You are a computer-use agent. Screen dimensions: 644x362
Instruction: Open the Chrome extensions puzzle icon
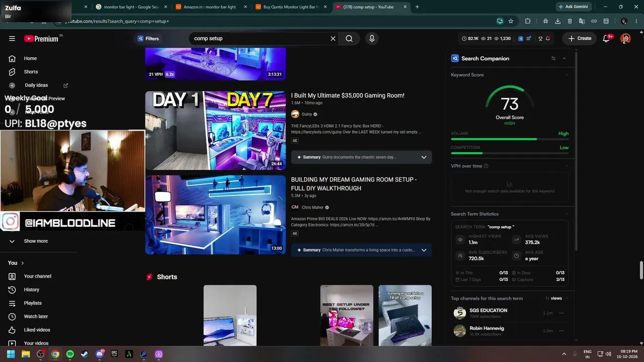[x=528, y=21]
